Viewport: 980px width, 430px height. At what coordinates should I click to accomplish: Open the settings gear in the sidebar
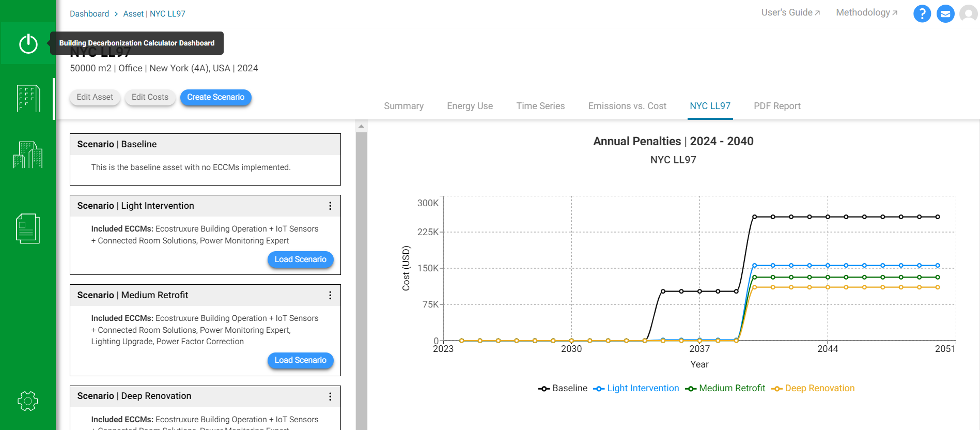28,401
